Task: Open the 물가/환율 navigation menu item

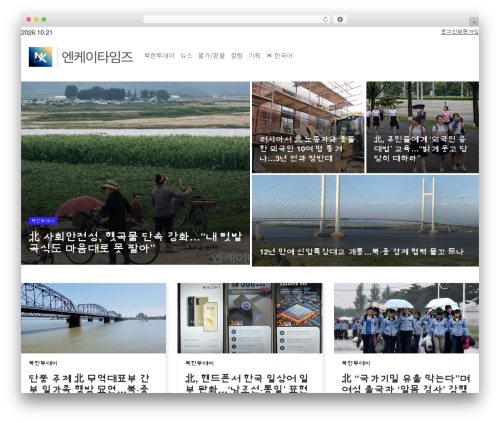Action: (211, 56)
